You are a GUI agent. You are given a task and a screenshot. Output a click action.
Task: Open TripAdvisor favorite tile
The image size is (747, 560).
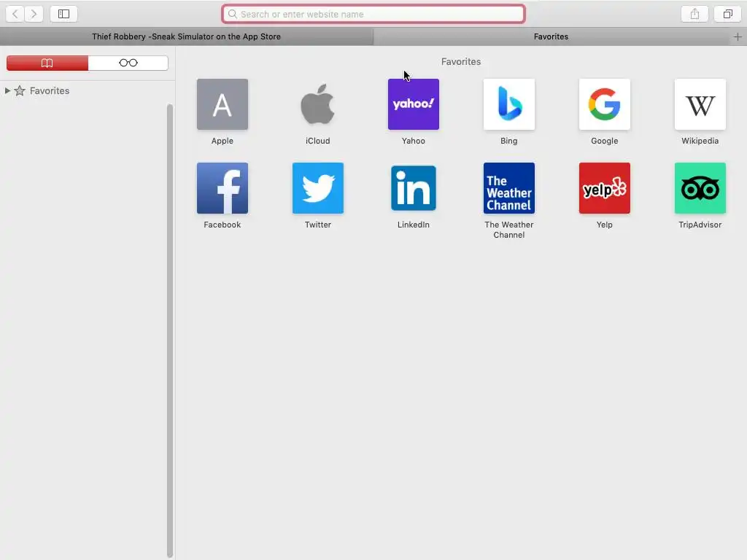pos(700,188)
